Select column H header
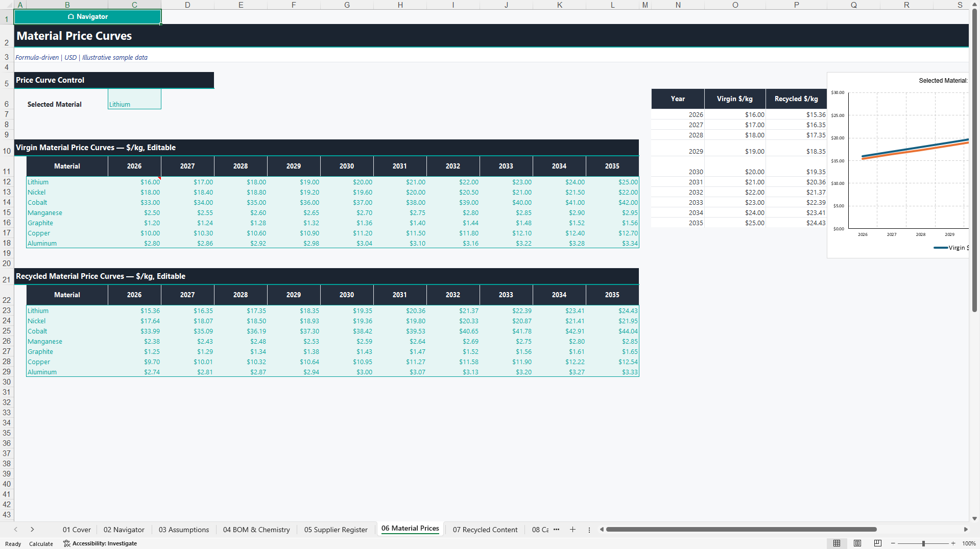 [x=400, y=5]
